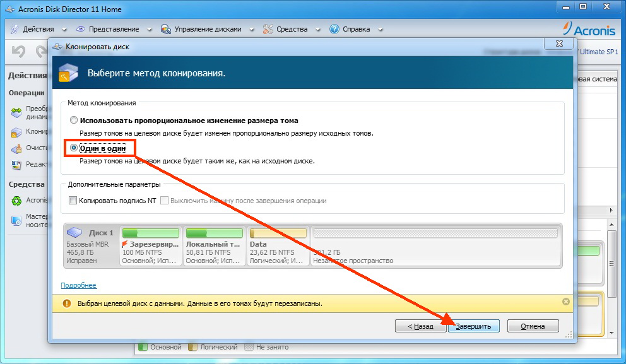Open the Управление дисками menu

pyautogui.click(x=208, y=28)
